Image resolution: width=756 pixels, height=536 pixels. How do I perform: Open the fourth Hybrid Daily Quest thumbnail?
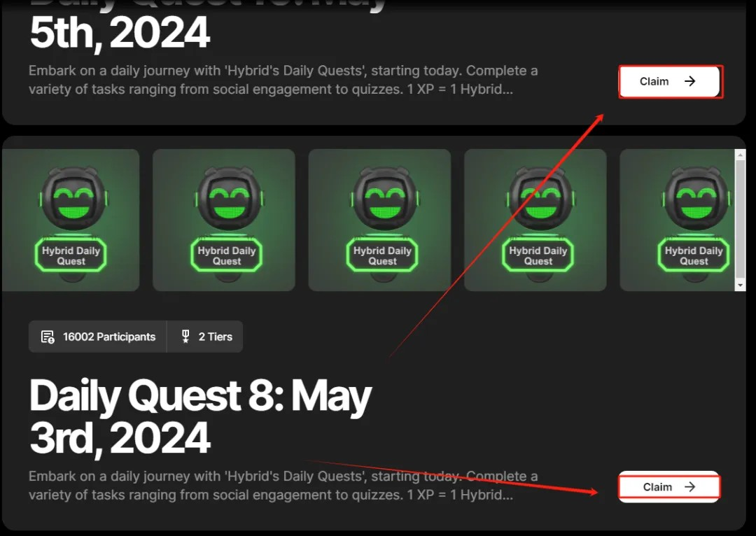point(535,220)
